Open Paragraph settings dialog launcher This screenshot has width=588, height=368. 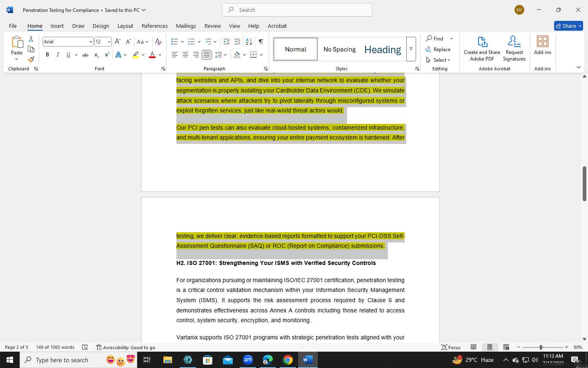(266, 69)
